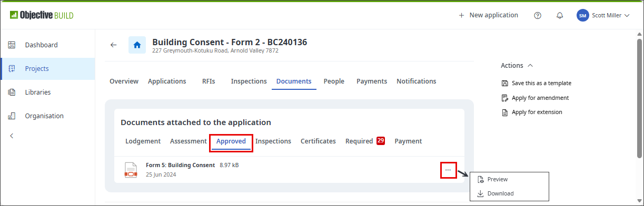
Task: Click the Dashboard sidebar icon
Action: click(12, 45)
